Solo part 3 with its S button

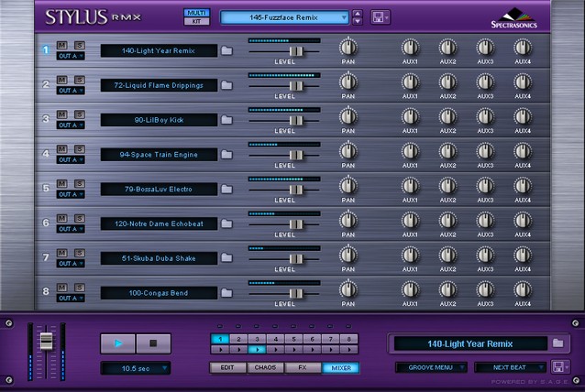(x=80, y=114)
